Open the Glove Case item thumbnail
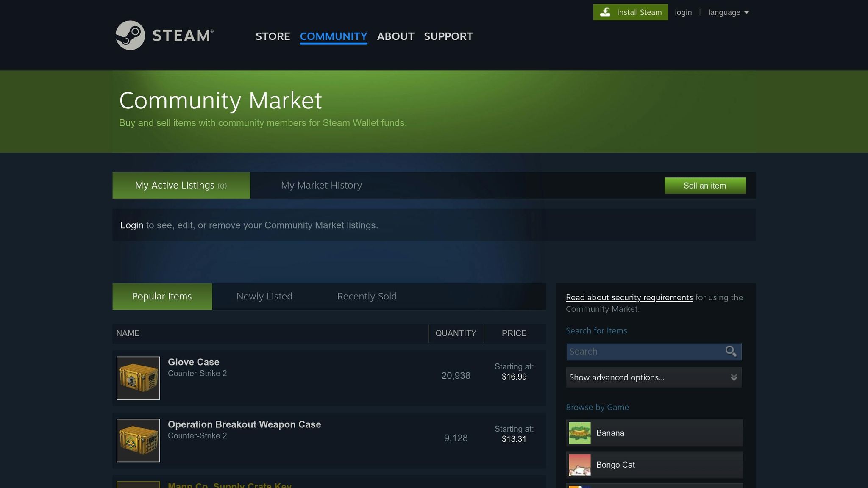The image size is (868, 488). click(138, 378)
